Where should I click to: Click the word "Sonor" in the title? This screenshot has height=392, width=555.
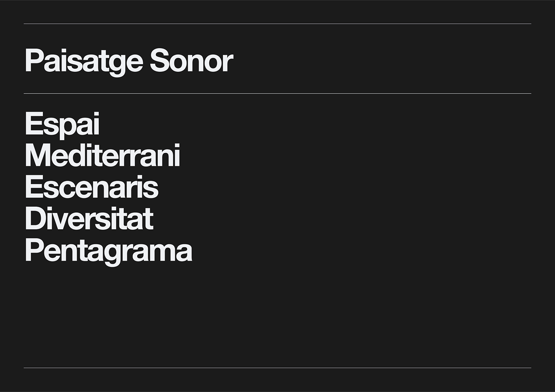coord(191,61)
